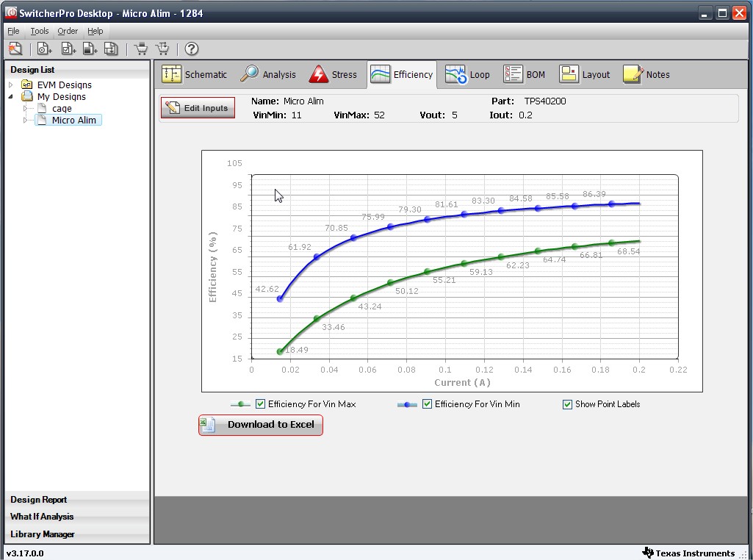Screen dimensions: 753x560
Task: Uncheck Show Point Labels checkbox
Action: pos(567,404)
